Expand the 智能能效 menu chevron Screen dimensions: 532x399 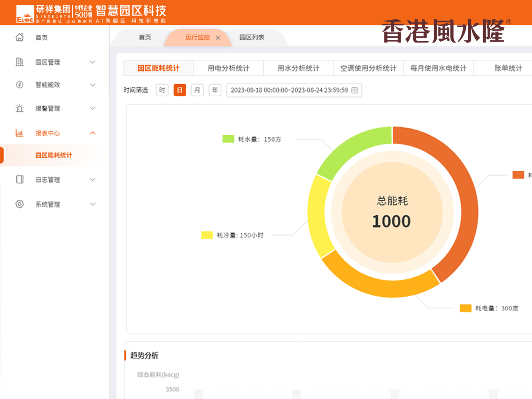(93, 85)
